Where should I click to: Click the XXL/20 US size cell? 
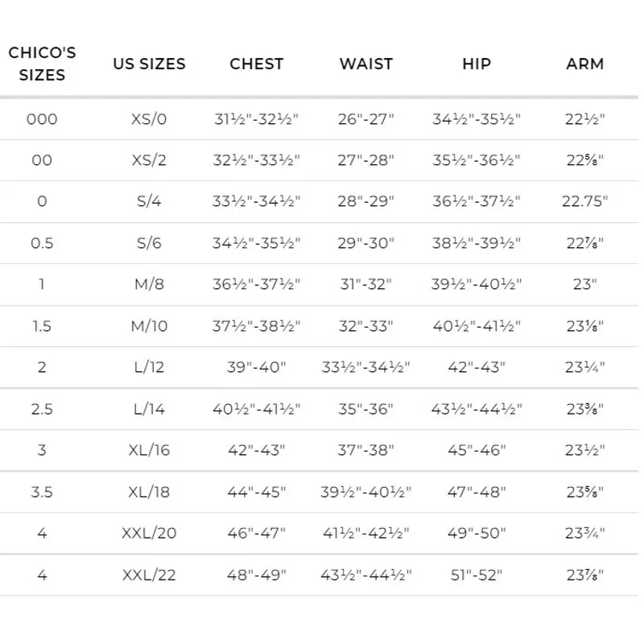coord(149,533)
